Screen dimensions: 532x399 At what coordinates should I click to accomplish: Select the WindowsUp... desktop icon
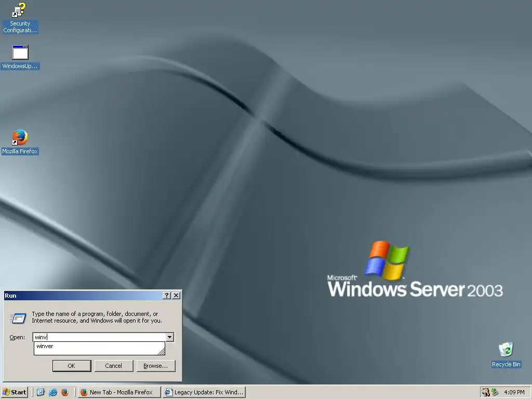coord(20,57)
